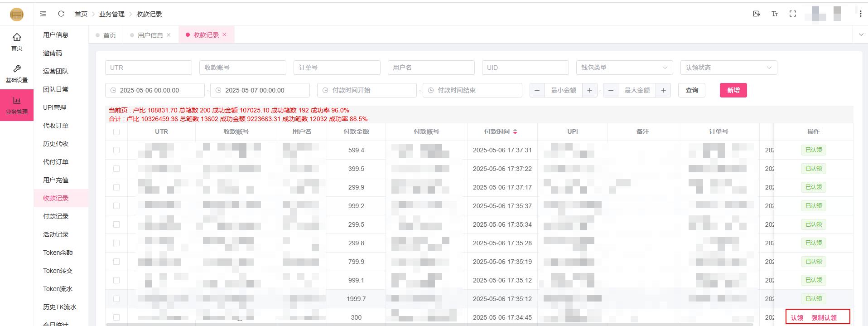The image size is (868, 326).
Task: Click the language translate icon
Action: [756, 14]
